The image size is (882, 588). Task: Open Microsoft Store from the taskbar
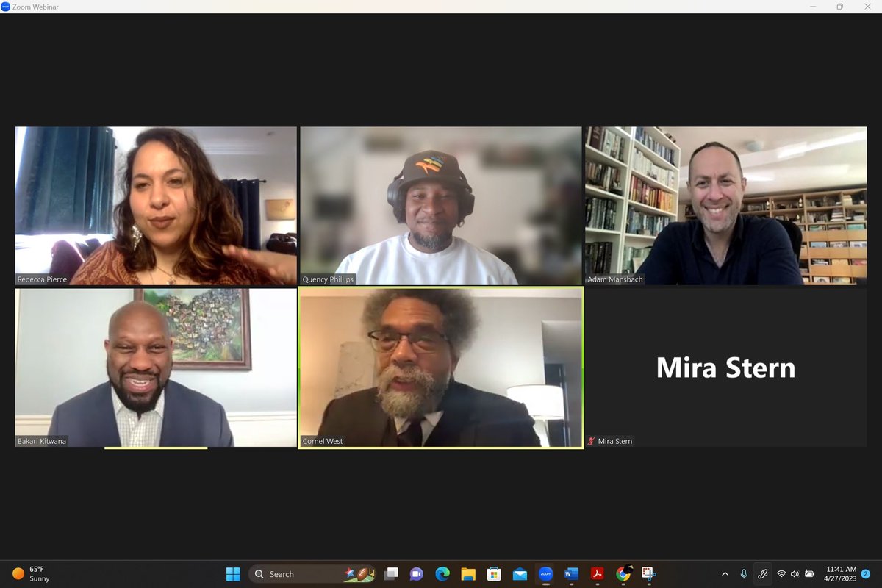tap(494, 574)
